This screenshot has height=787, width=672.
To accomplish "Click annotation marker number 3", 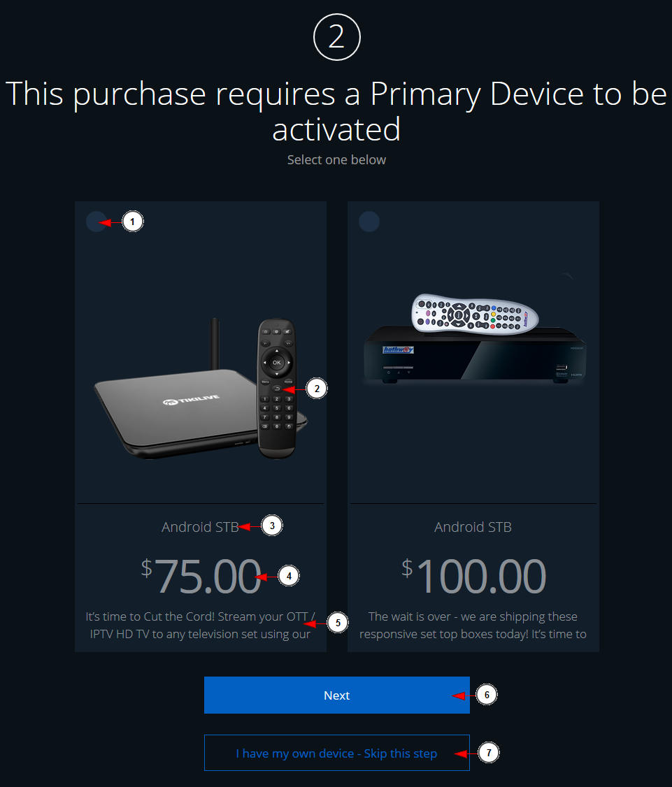I will point(272,526).
